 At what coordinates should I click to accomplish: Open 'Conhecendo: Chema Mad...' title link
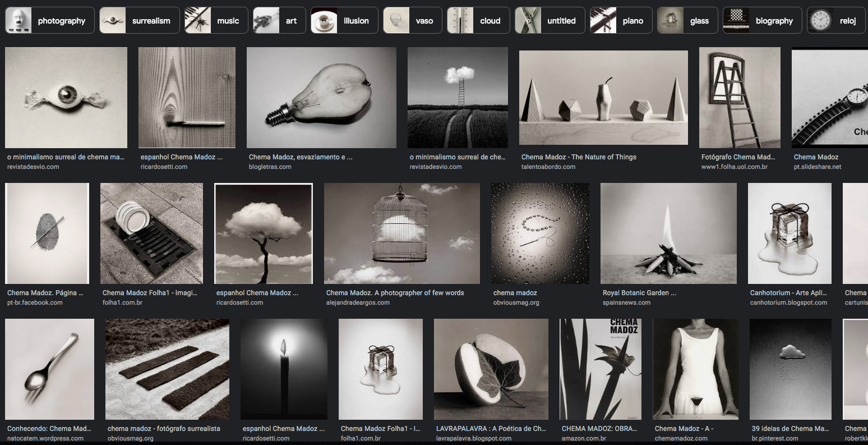(49, 429)
